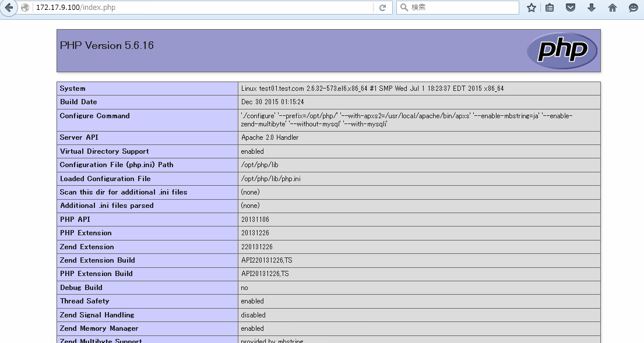This screenshot has height=343, width=644.
Task: Click the Server API label
Action: tap(79, 137)
